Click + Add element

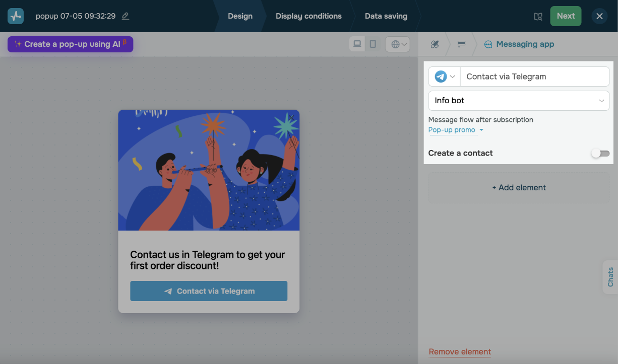pos(519,187)
